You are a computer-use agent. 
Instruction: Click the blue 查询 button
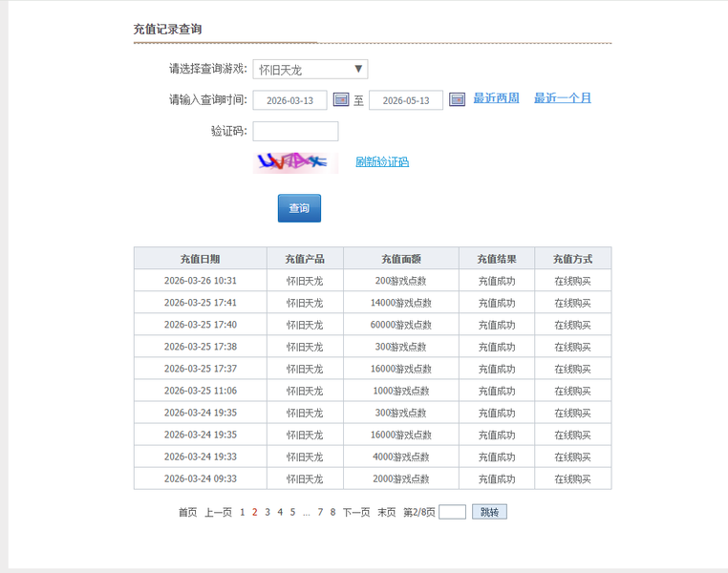coord(299,208)
